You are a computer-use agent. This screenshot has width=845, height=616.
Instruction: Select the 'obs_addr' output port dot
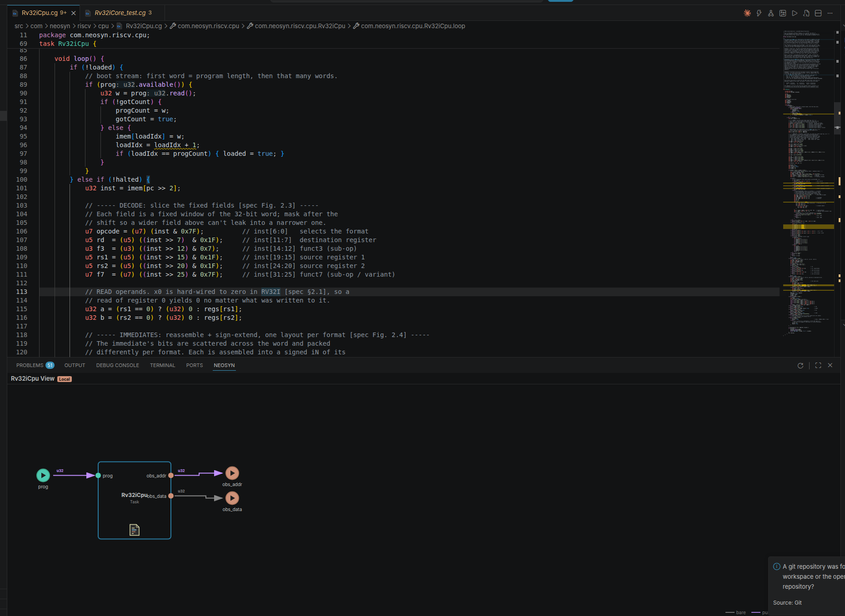[171, 476]
